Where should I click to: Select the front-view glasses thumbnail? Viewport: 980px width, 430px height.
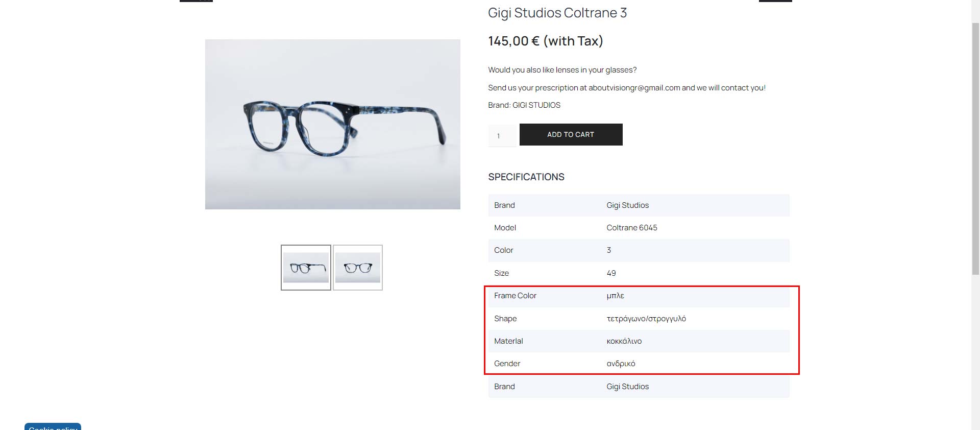[x=358, y=268]
